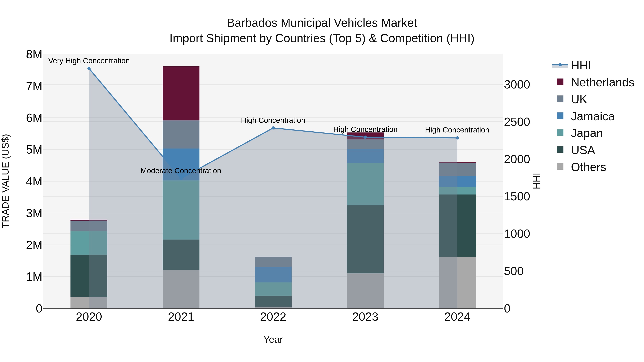Click the subtitle about Import Shipment by Countries
The image size is (644, 362).
(x=322, y=38)
